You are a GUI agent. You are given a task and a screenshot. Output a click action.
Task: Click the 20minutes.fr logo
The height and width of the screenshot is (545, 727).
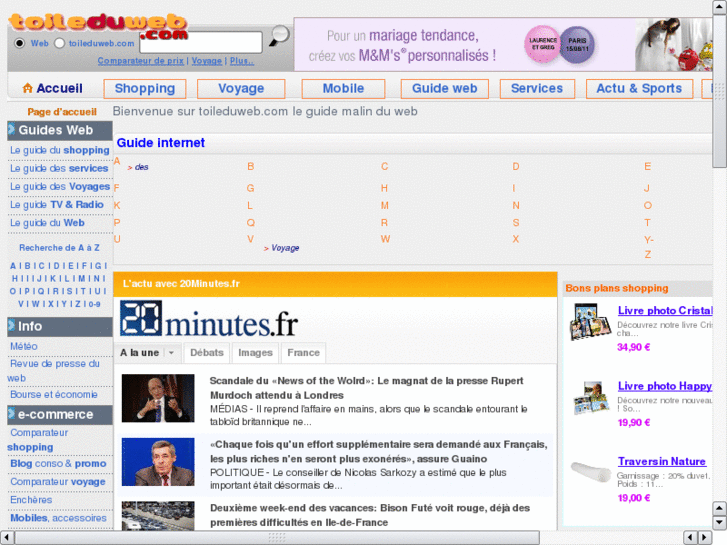tap(209, 319)
